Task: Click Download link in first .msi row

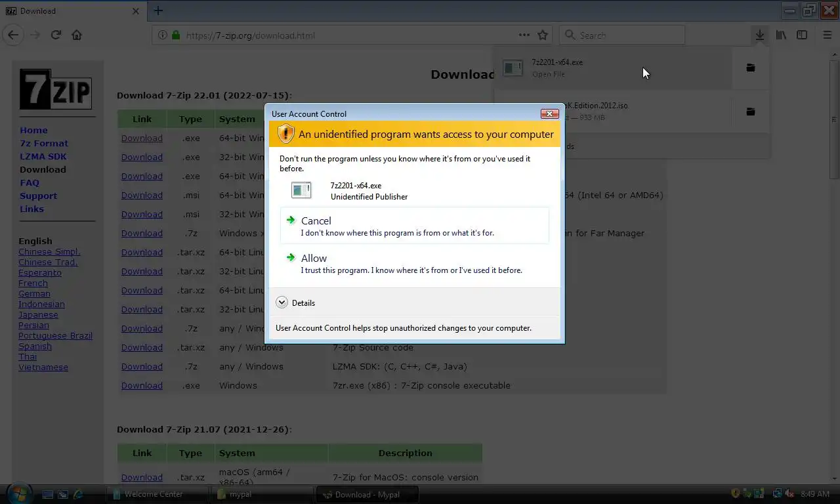Action: pos(142,195)
